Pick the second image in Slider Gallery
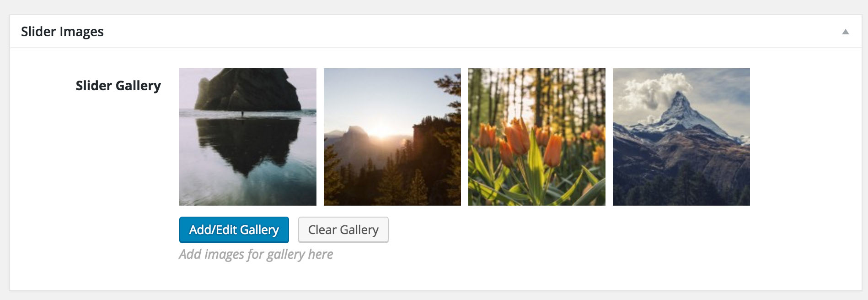 pyautogui.click(x=392, y=136)
